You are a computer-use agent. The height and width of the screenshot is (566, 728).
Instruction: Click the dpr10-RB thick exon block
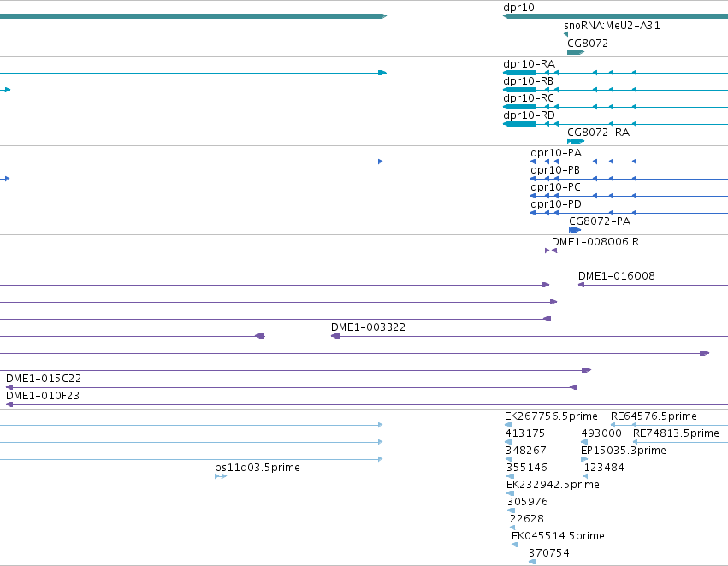pyautogui.click(x=519, y=90)
